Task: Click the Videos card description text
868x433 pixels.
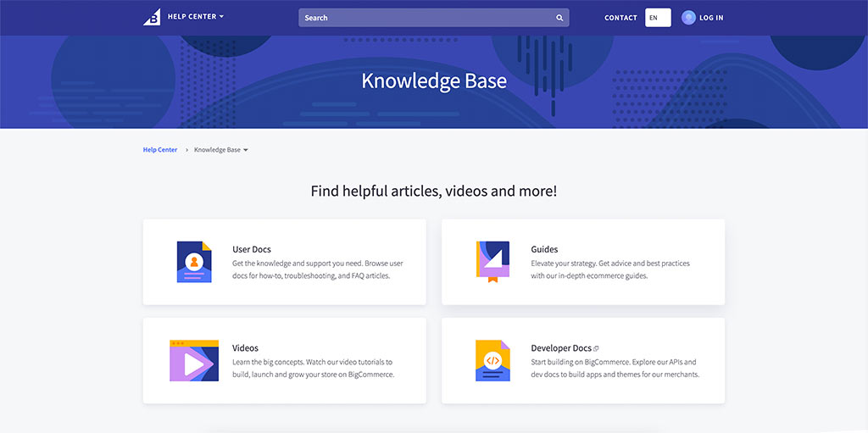Action: tap(313, 368)
